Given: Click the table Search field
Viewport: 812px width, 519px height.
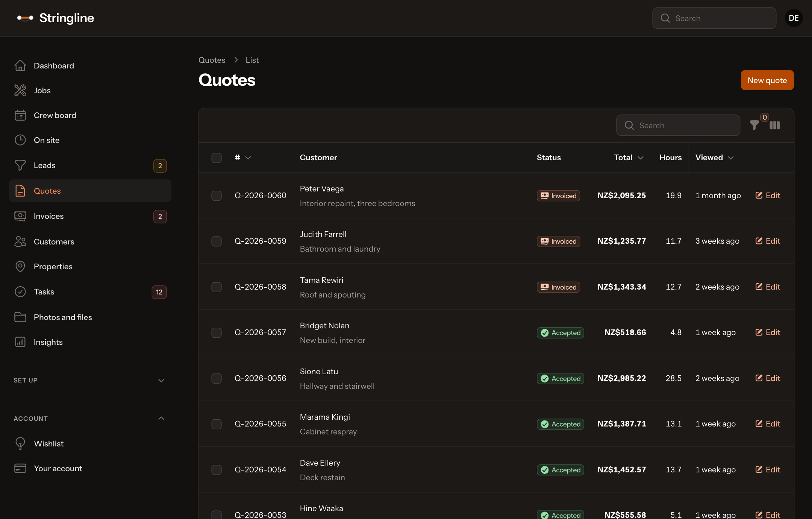Looking at the screenshot, I should pyautogui.click(x=678, y=125).
